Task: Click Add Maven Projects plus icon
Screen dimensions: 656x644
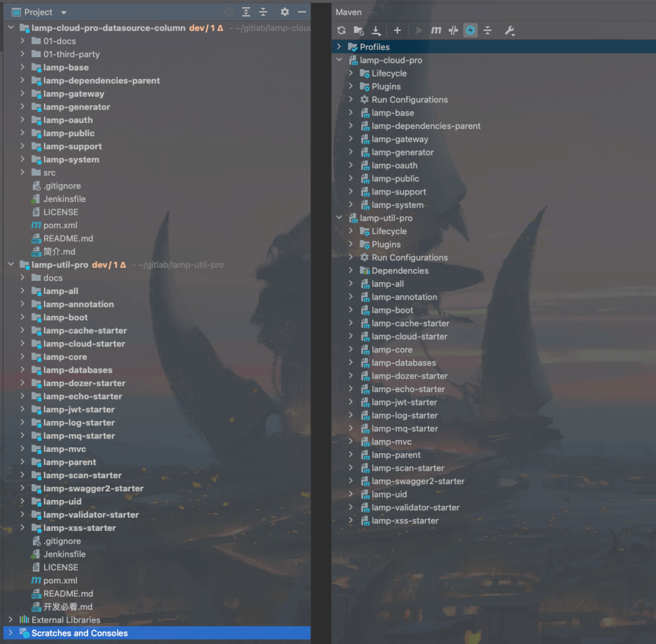Action: (397, 31)
